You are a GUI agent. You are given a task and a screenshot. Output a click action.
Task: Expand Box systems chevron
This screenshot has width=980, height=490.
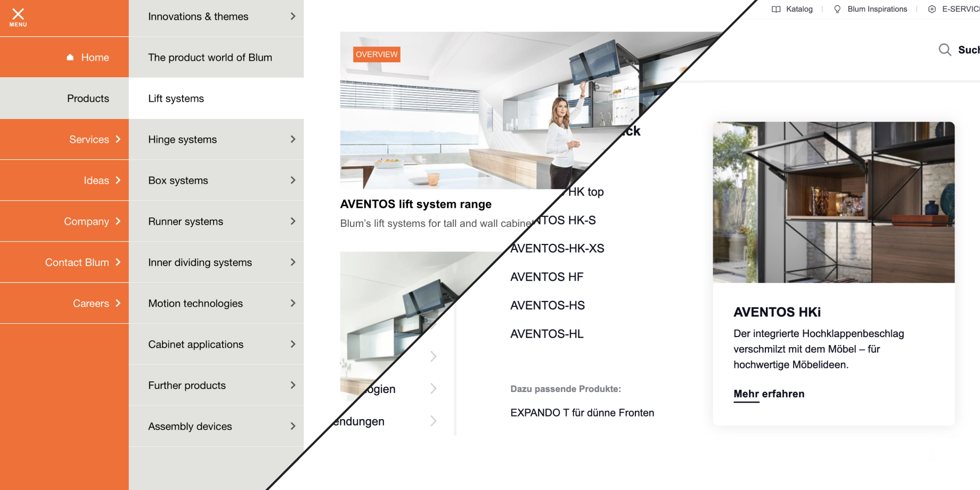(x=293, y=180)
